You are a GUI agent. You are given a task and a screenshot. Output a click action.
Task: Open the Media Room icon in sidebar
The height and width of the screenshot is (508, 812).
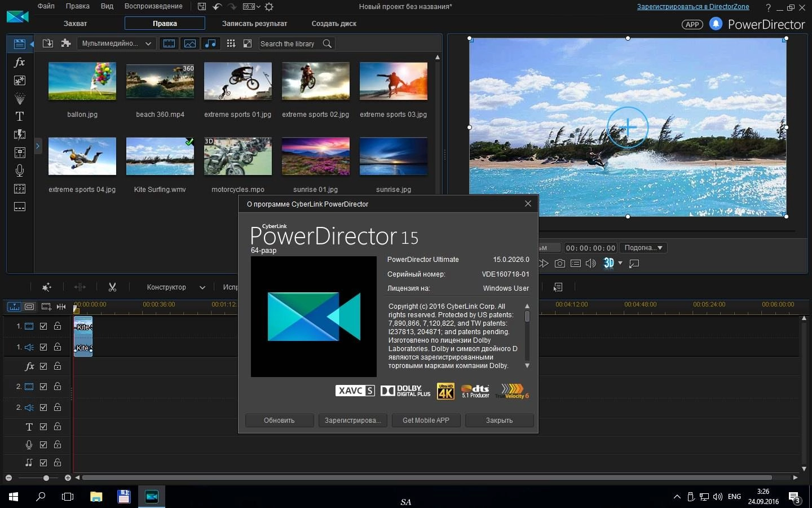pyautogui.click(x=20, y=43)
